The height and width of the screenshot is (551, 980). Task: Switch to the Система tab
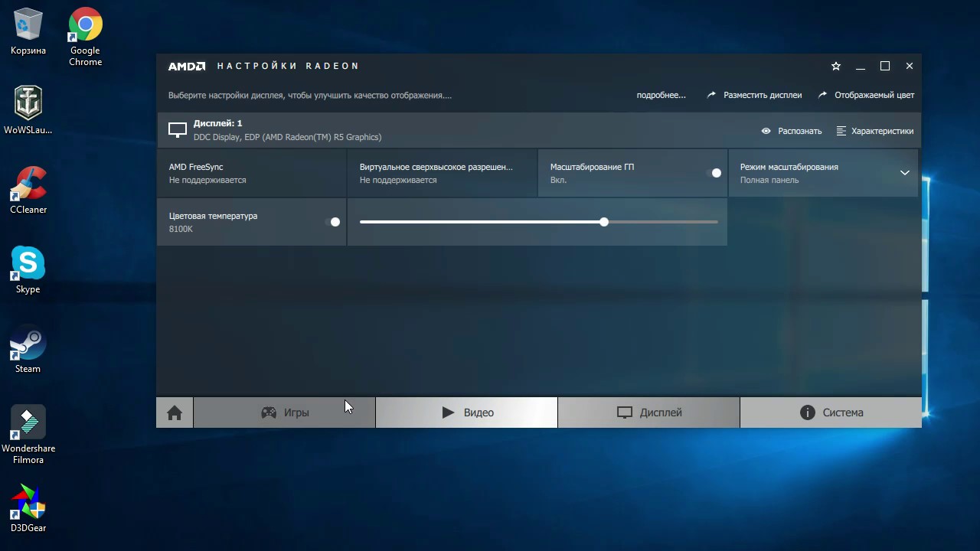pyautogui.click(x=831, y=412)
